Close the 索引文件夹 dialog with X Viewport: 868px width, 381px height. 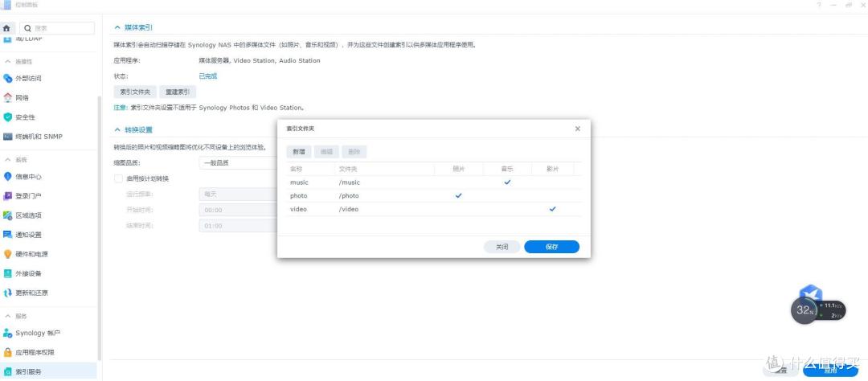577,129
